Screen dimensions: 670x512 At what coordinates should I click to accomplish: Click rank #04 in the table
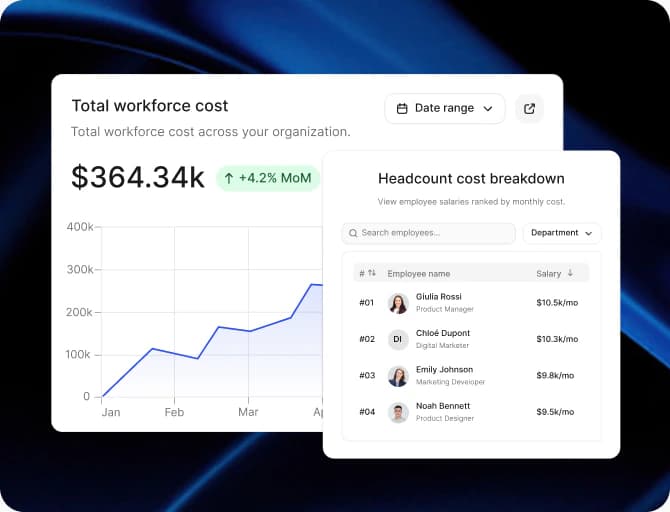tap(367, 412)
